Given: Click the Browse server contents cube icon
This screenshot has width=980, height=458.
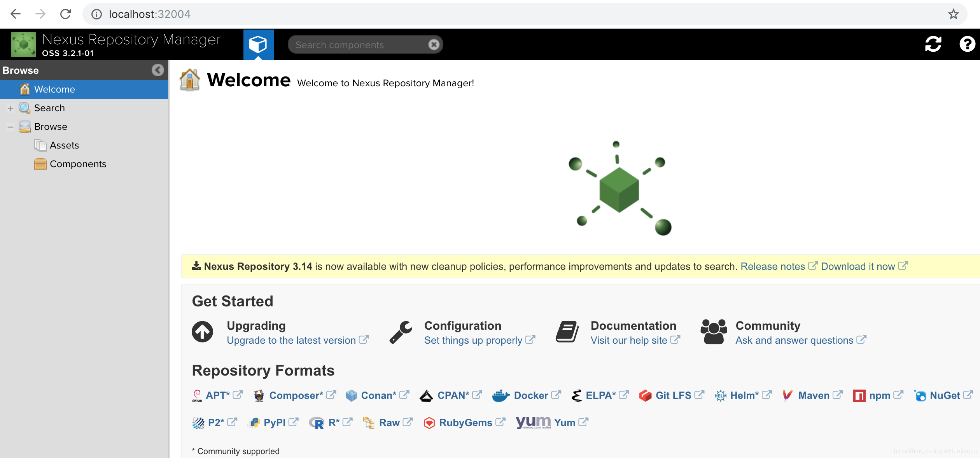Looking at the screenshot, I should click(x=258, y=44).
